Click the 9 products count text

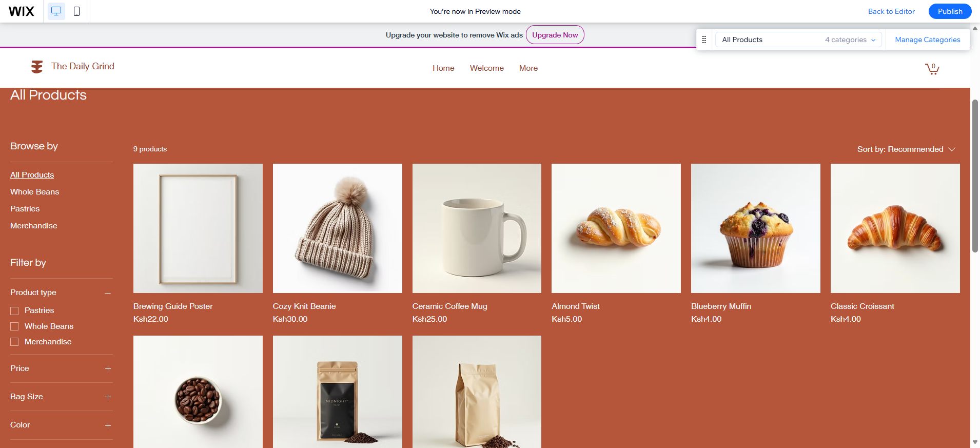[150, 149]
